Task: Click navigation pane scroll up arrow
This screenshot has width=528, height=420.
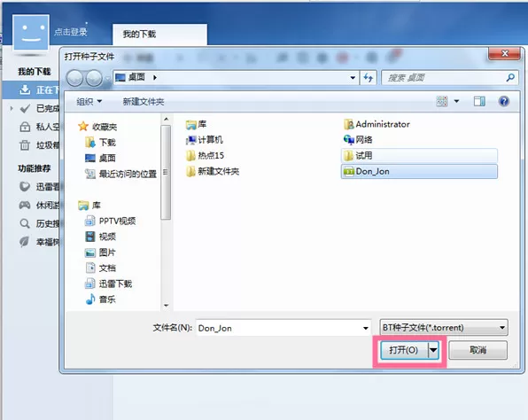Action: [x=166, y=120]
